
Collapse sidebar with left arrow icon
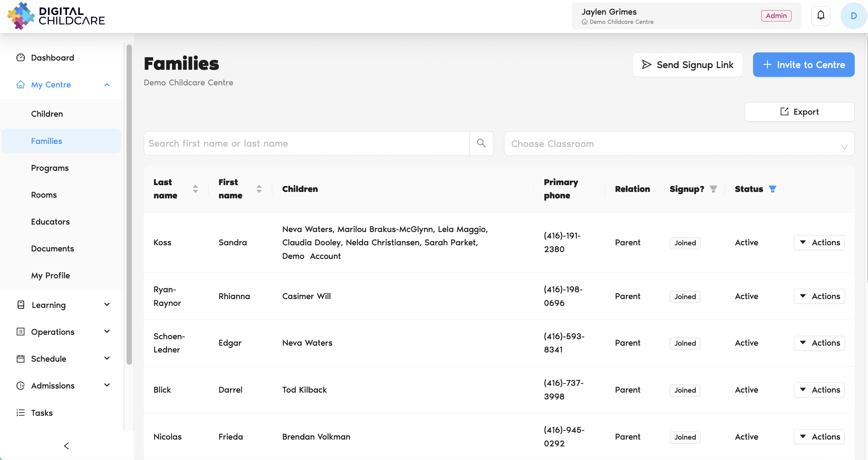[x=66, y=446]
